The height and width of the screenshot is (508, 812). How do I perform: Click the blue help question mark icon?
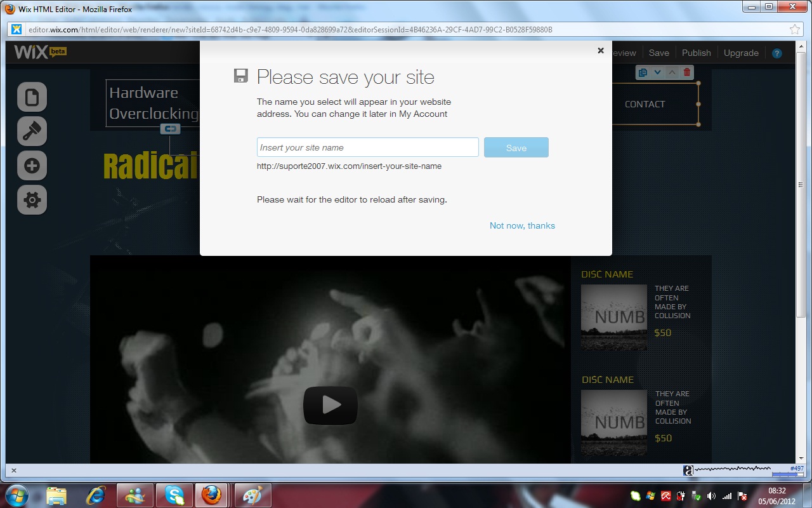pyautogui.click(x=776, y=53)
